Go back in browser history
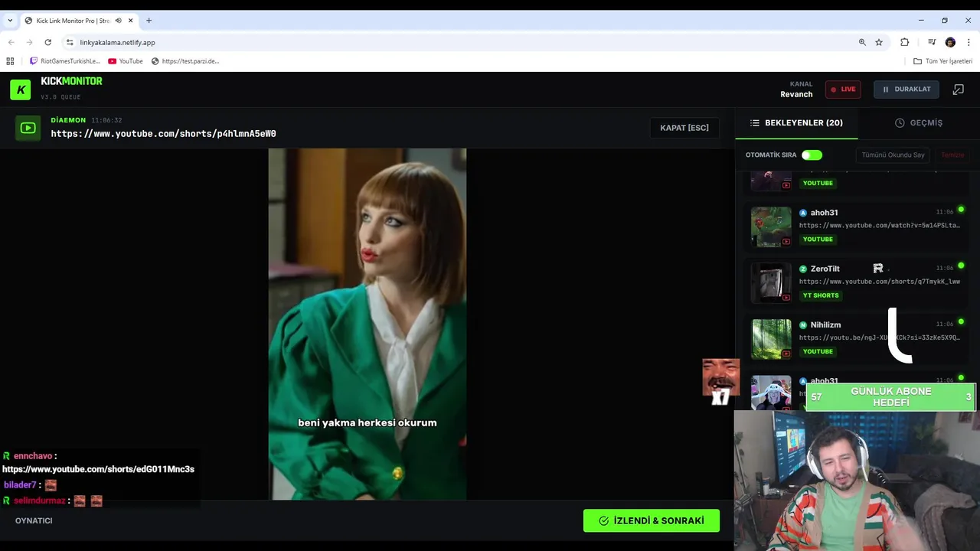Viewport: 980px width, 551px height. coord(11,42)
